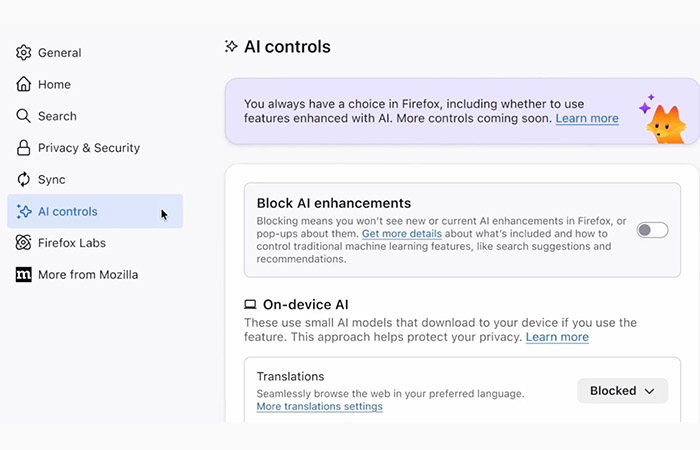Click the Translations row title
Image resolution: width=700 pixels, height=450 pixels.
[290, 377]
